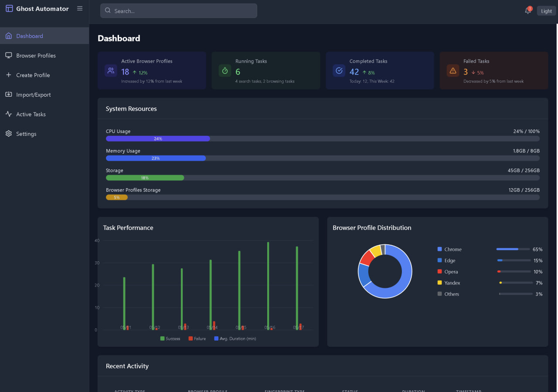Open Settings from the sidebar
Screen dimensions: 558x392
coord(26,134)
